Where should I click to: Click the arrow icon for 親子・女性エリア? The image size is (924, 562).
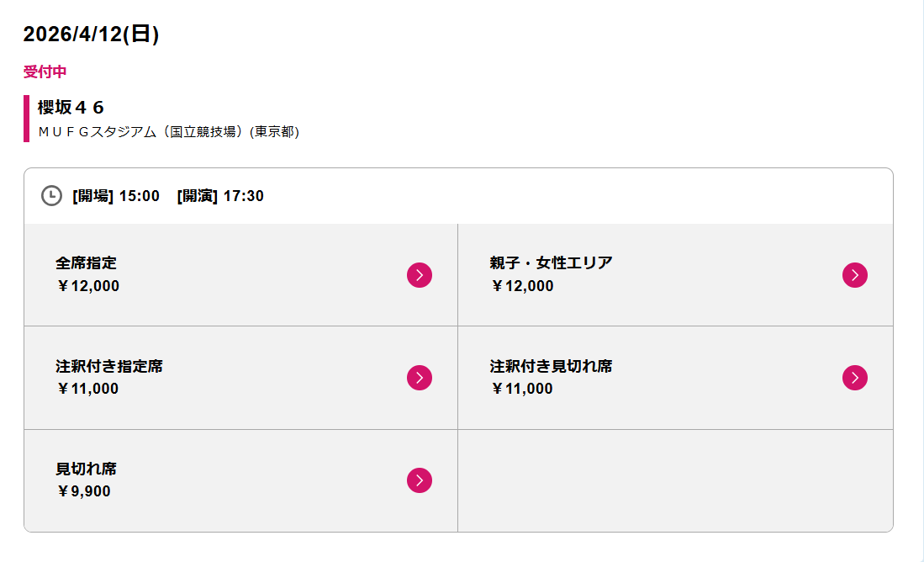[854, 275]
